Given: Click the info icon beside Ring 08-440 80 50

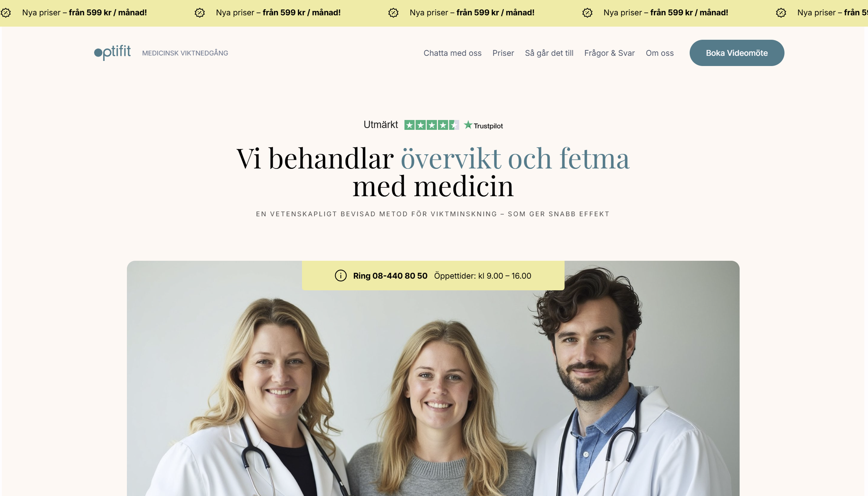Looking at the screenshot, I should click(341, 276).
